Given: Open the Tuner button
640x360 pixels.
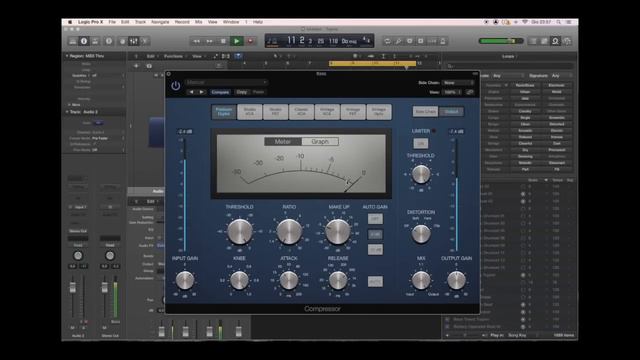Looking at the screenshot, I should [x=398, y=41].
